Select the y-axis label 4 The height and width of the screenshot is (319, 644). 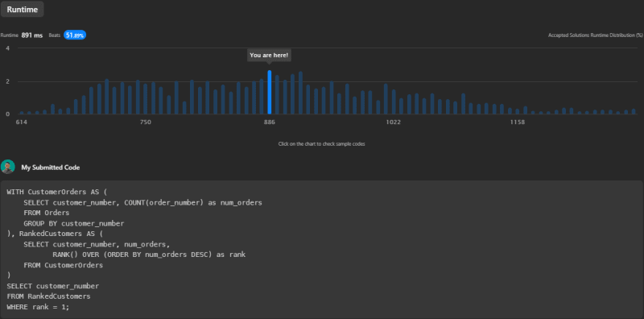coord(8,48)
